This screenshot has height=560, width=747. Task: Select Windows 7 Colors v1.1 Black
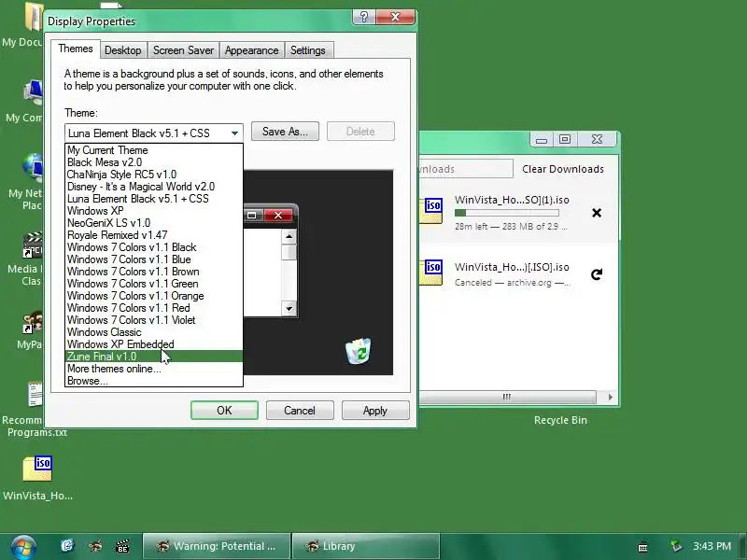(x=154, y=247)
